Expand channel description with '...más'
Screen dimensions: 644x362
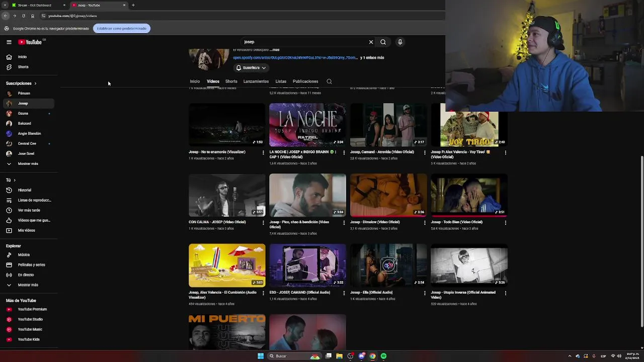tap(274, 50)
